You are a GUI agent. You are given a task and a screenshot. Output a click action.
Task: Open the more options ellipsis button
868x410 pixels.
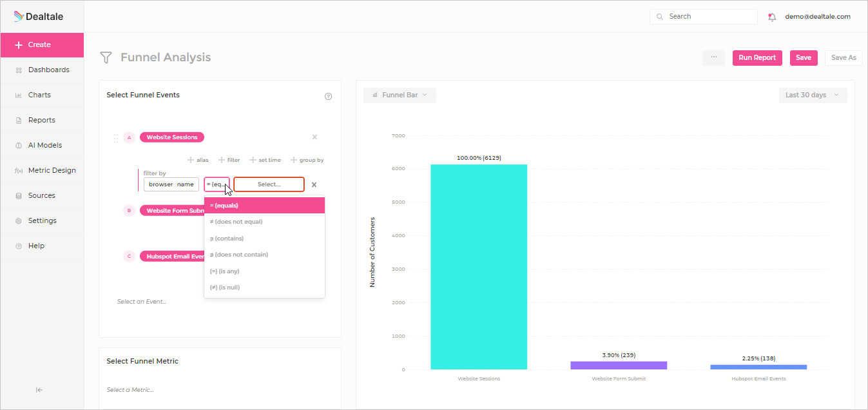coord(713,57)
